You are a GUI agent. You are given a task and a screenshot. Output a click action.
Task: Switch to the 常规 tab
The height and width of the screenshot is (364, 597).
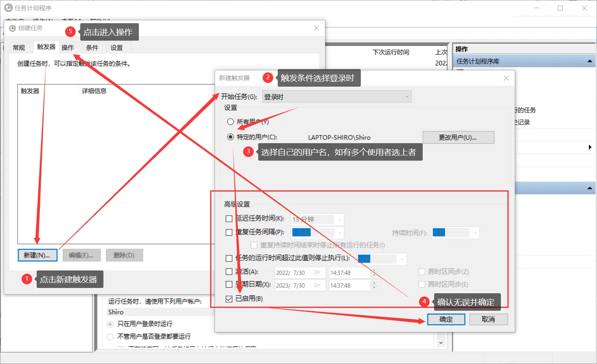click(19, 48)
